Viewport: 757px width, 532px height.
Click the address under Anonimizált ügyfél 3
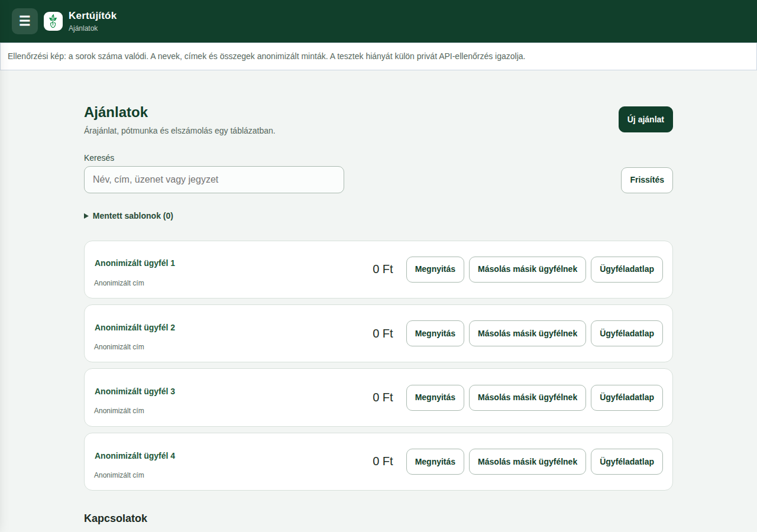tap(119, 411)
